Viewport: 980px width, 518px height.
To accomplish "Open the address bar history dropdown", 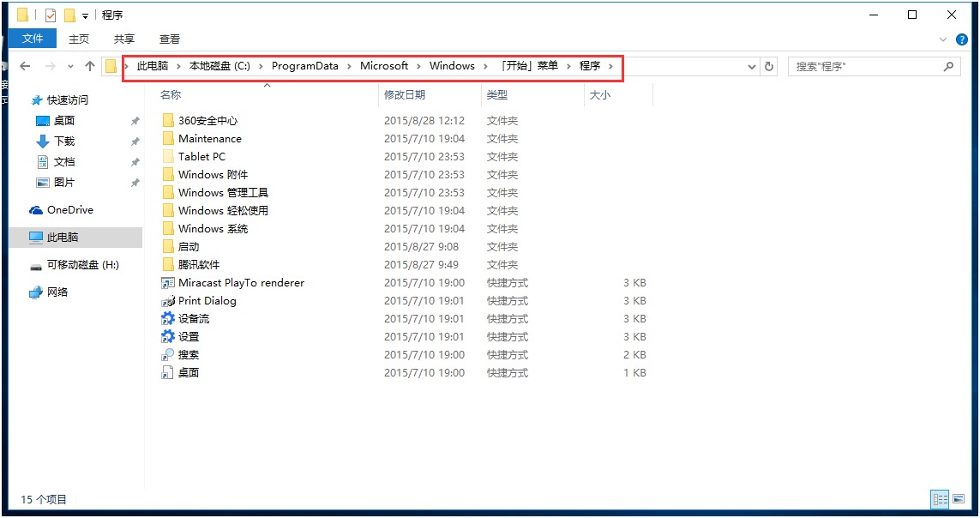I will tap(752, 66).
